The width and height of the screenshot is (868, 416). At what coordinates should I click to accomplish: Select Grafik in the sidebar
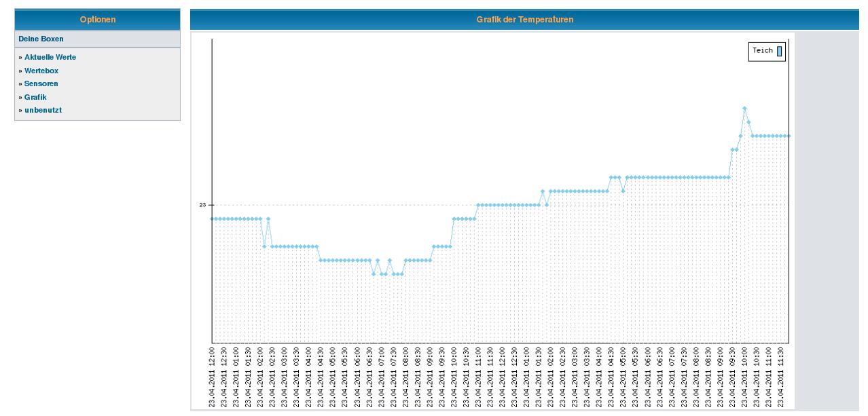35,97
